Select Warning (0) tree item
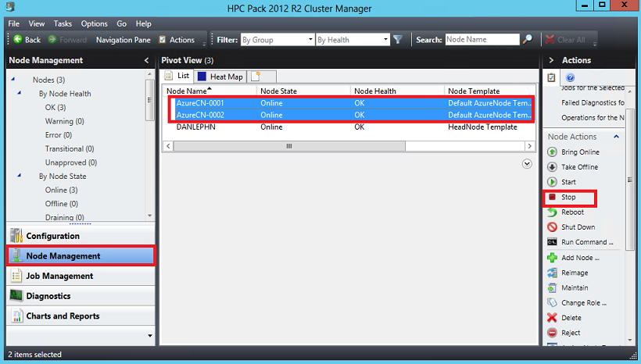Viewport: 641px width, 364px height. (x=65, y=121)
